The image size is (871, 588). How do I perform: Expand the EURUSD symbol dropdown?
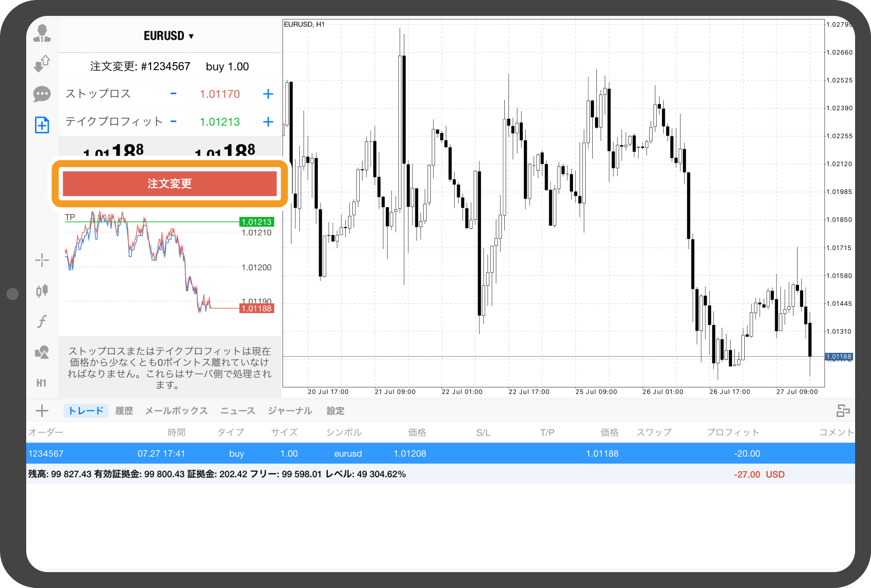pos(169,36)
